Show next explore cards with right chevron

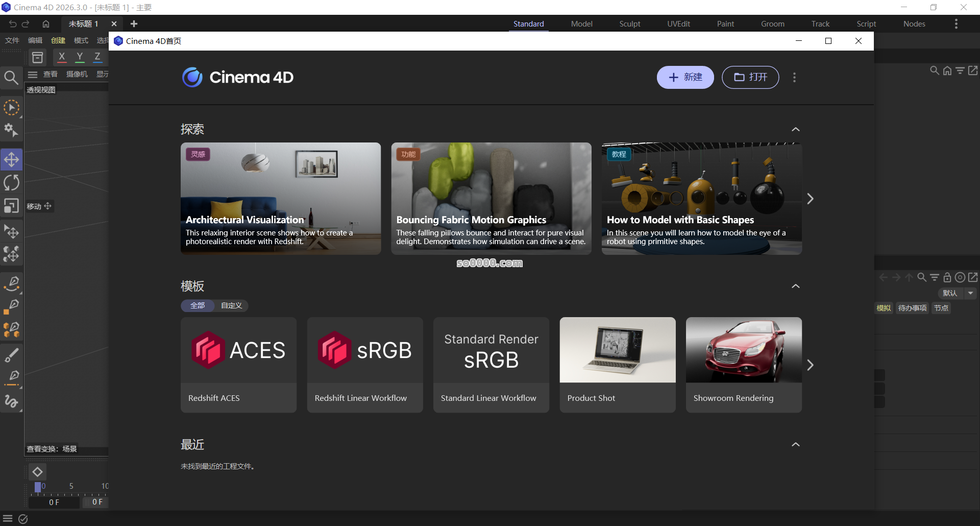click(x=810, y=199)
